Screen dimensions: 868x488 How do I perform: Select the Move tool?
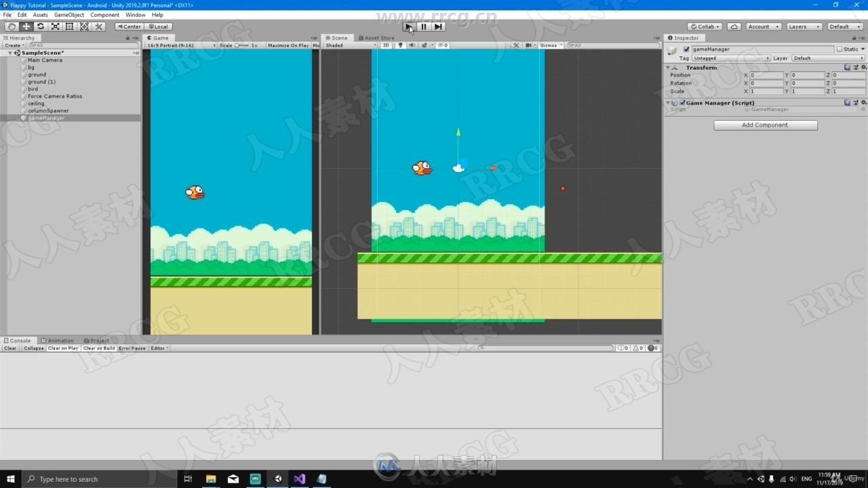pyautogui.click(x=26, y=26)
